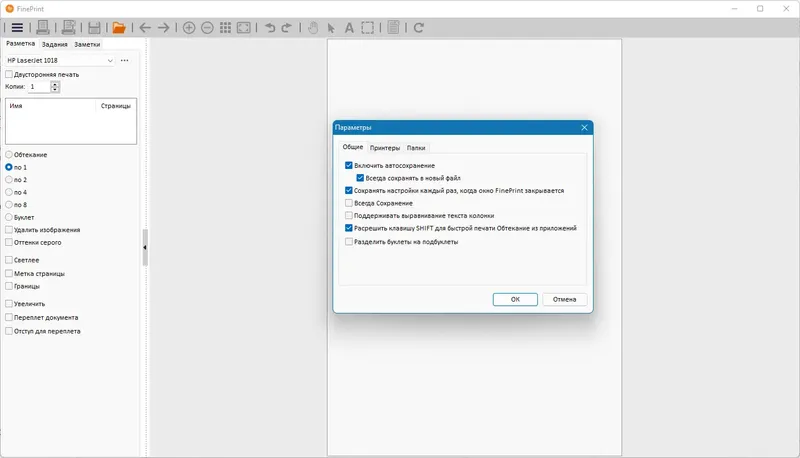The image size is (800, 458).
Task: Close the Параметры dialog with X
Action: click(x=584, y=128)
